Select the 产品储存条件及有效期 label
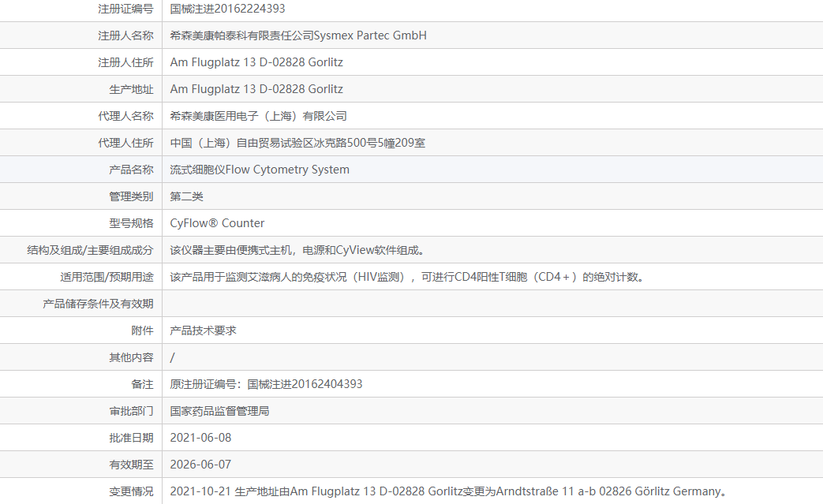 point(98,304)
